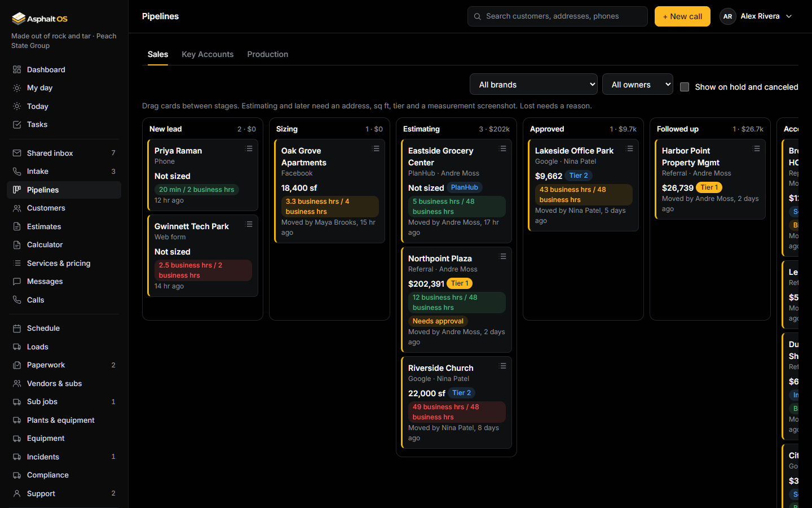
Task: Open card menu on Oak Grove Apartments
Action: (x=376, y=148)
